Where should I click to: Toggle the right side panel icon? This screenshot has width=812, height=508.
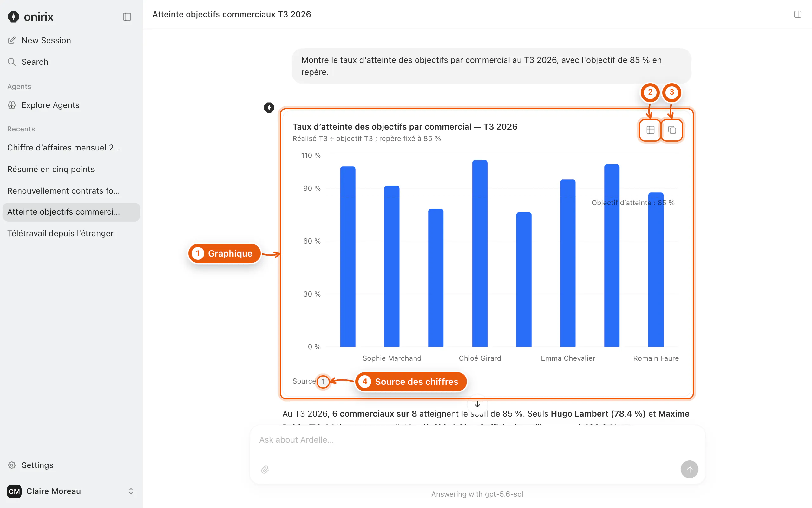(797, 14)
